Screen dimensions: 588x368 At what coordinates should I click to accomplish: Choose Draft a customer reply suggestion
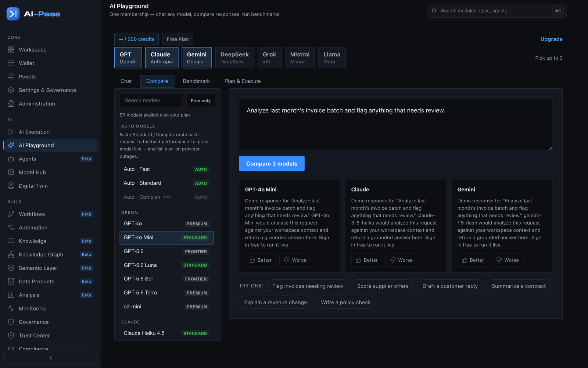coord(450,286)
